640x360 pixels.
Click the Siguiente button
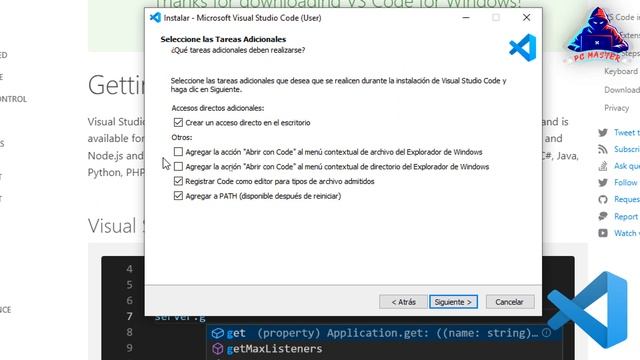[x=453, y=302]
